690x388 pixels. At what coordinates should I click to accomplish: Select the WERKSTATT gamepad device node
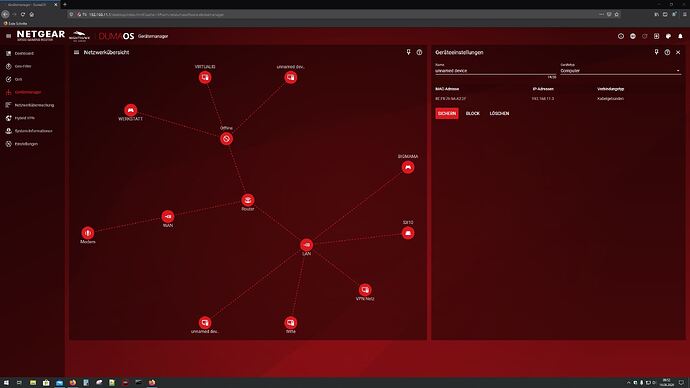130,110
